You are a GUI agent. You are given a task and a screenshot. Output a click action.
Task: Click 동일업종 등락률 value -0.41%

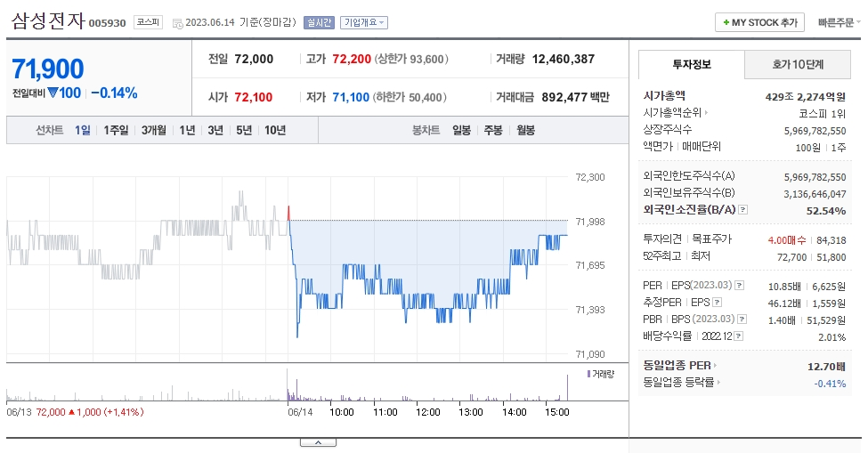point(830,384)
